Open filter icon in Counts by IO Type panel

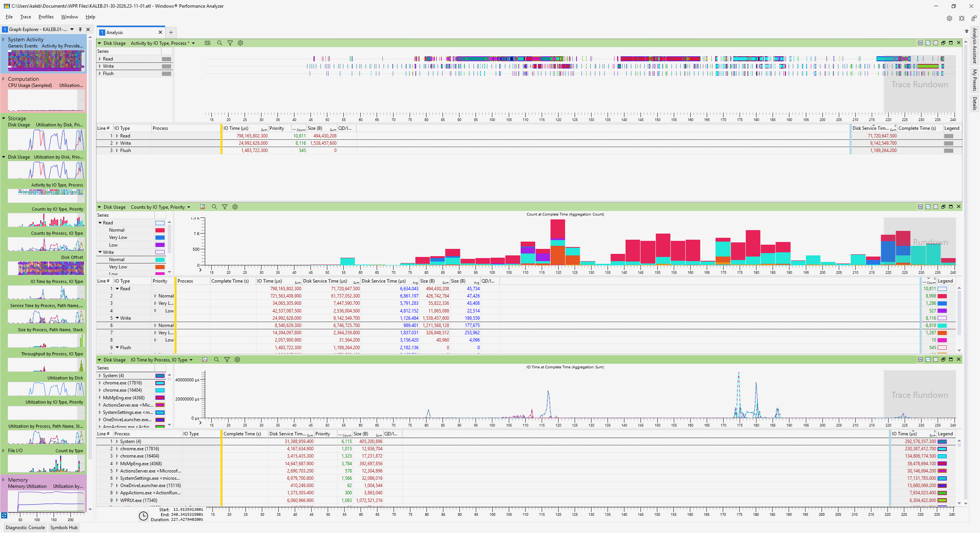(x=225, y=207)
